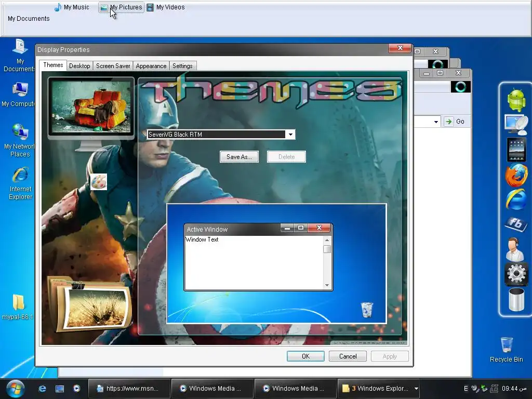
Task: Select the My Documents desktop icon
Action: coord(20,55)
